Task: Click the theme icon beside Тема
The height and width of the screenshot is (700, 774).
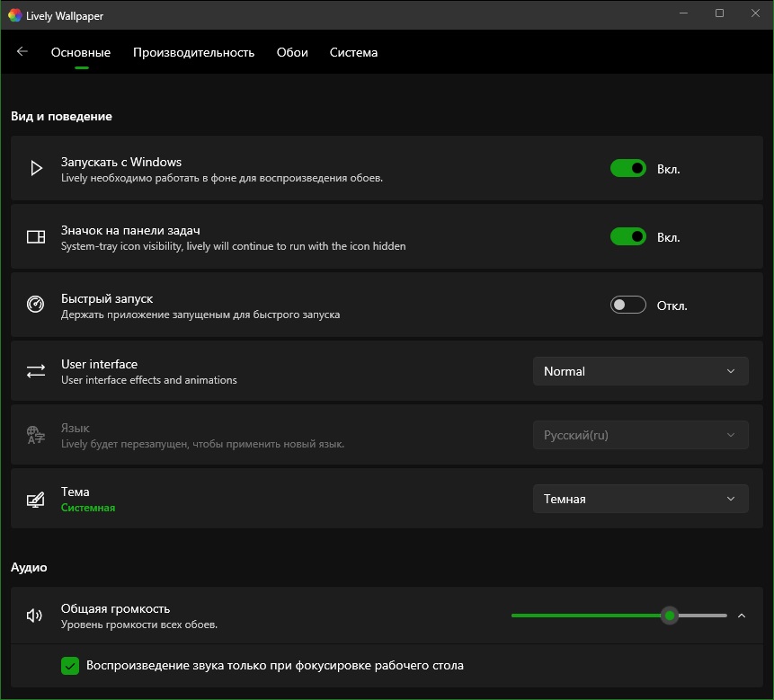Action: pyautogui.click(x=36, y=500)
